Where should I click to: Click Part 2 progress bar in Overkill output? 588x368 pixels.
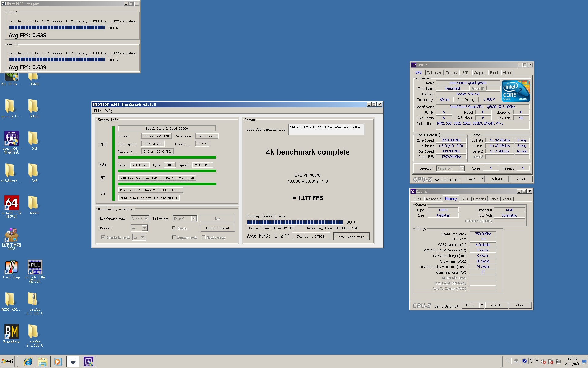(x=57, y=59)
